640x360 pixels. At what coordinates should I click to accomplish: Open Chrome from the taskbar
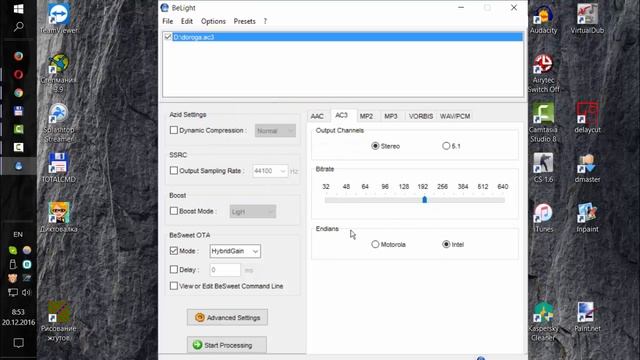18,93
